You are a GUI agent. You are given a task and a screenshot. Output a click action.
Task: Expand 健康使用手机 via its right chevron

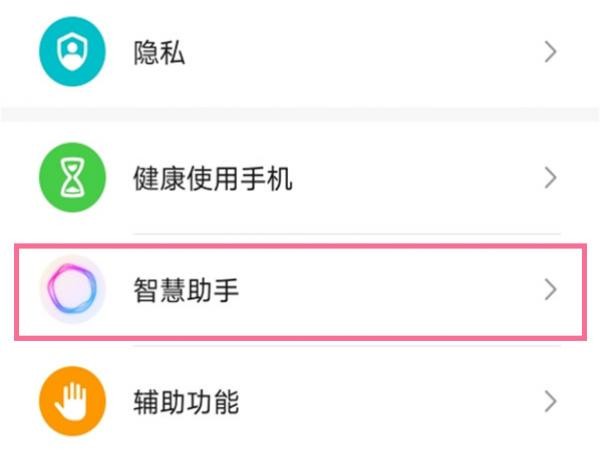tap(550, 178)
